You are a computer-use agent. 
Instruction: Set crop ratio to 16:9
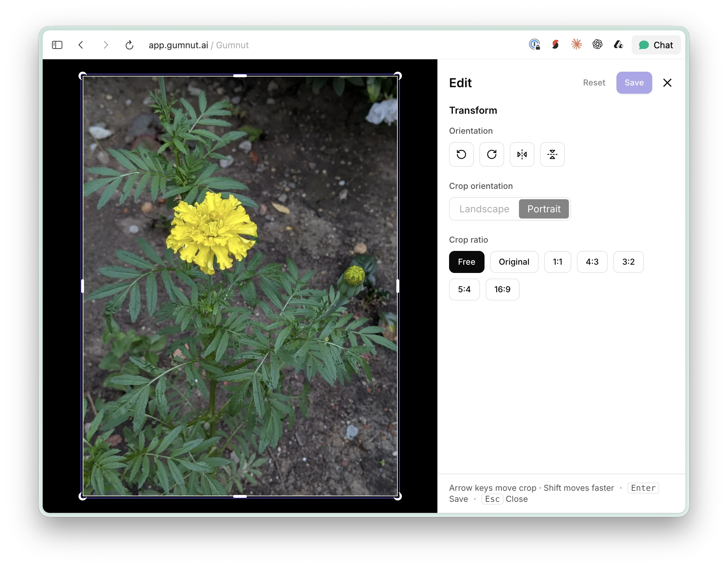coord(502,290)
